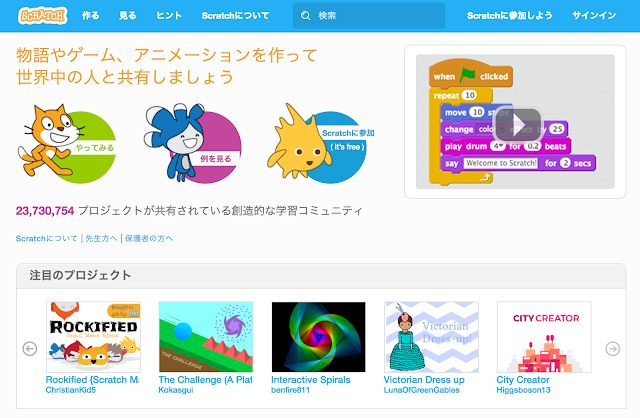
Task: Click the next arrow in featured projects
Action: pos(612,349)
